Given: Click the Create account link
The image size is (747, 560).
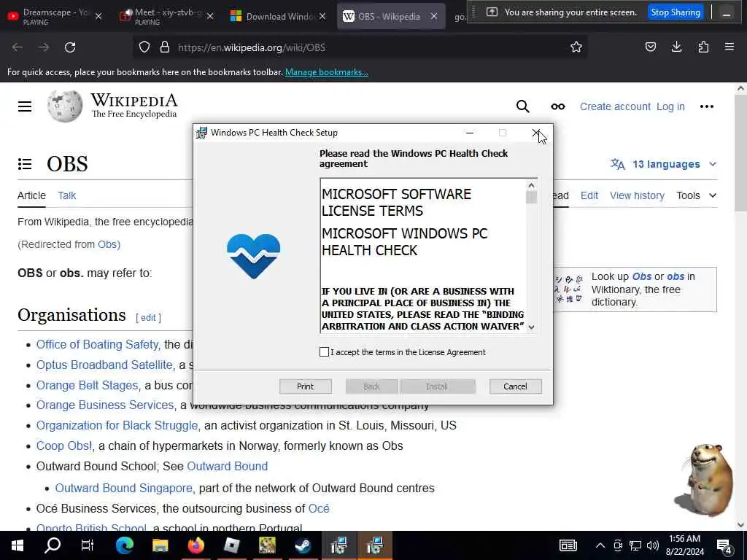Looking at the screenshot, I should point(615,106).
